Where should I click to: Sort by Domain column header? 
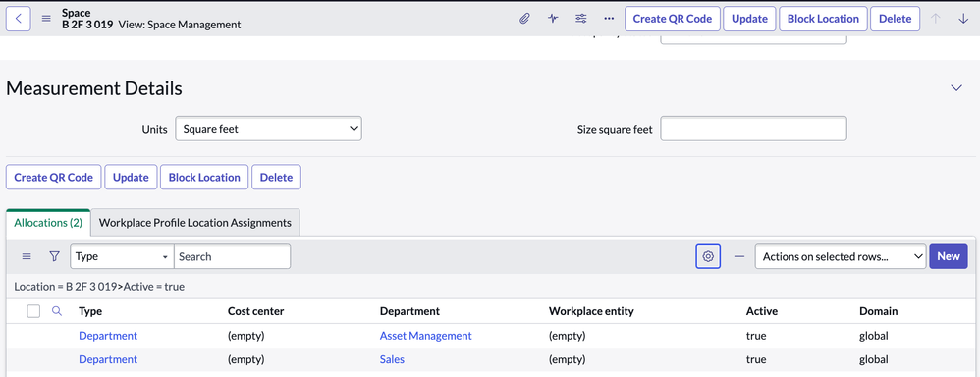pos(879,310)
